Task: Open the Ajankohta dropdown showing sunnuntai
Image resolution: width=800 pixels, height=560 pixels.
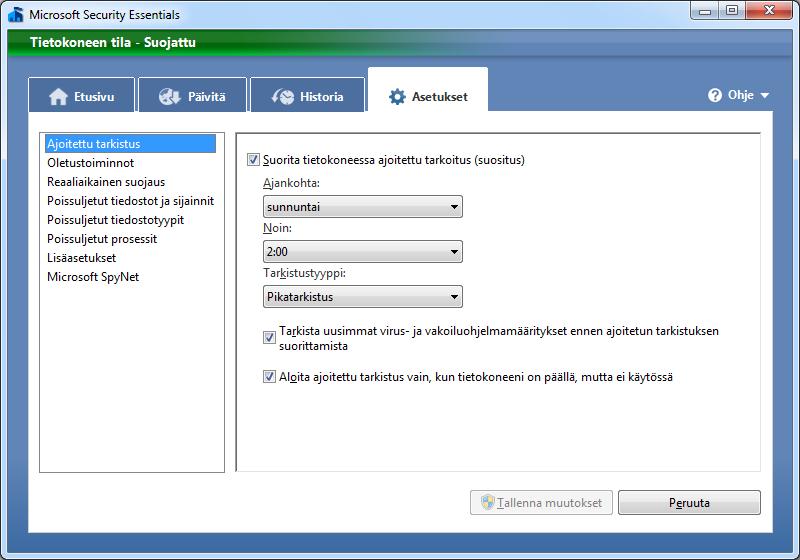Action: coord(363,207)
